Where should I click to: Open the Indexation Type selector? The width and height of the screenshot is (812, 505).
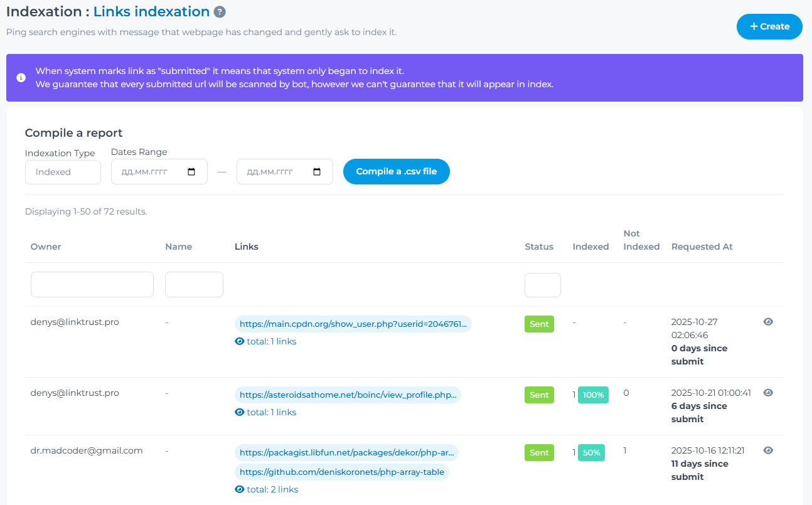coord(63,172)
